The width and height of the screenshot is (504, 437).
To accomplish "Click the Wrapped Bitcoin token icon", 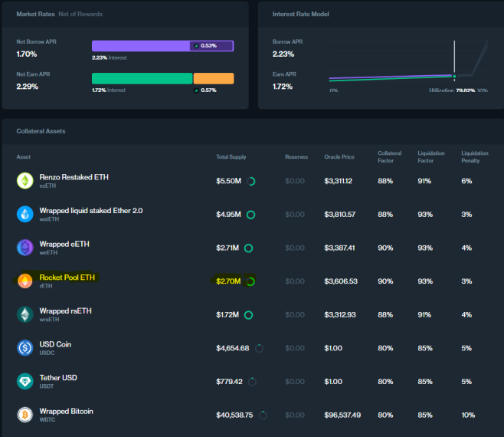I will tap(25, 415).
